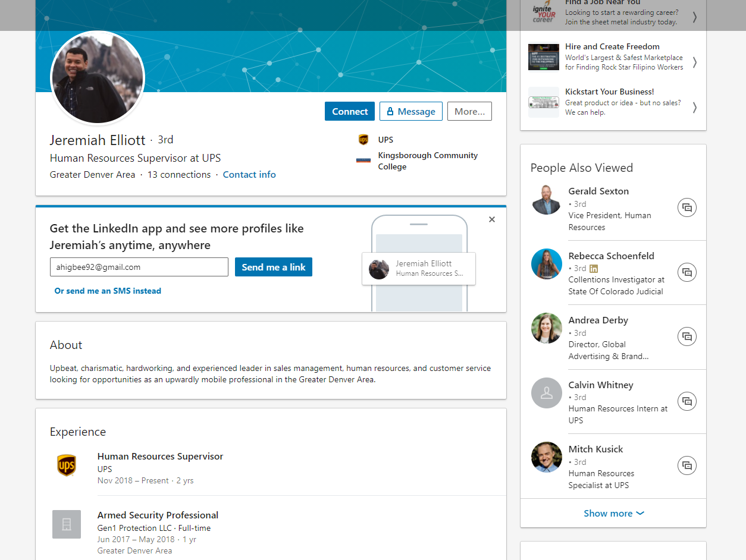Open the Kingsborough Community College education link
The height and width of the screenshot is (560, 746).
pos(428,161)
